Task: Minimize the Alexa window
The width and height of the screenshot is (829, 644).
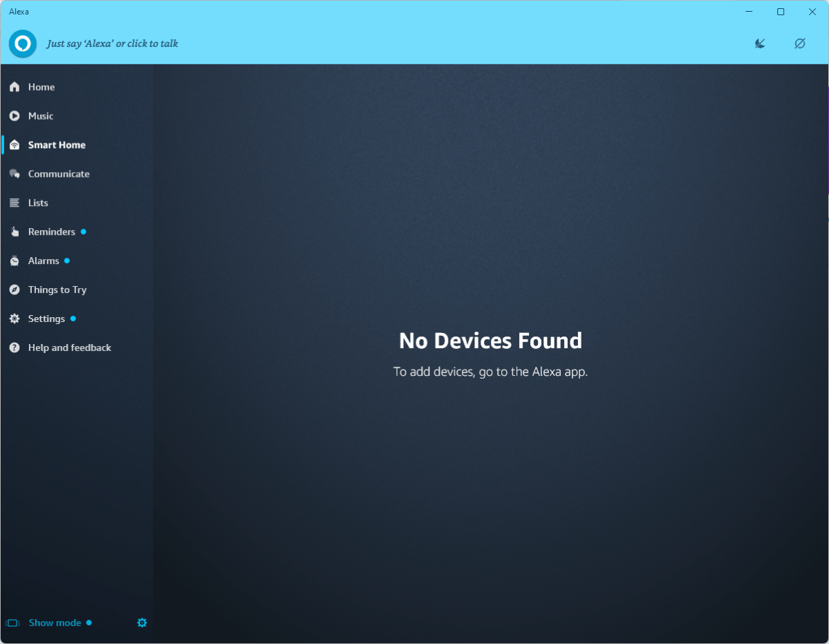Action: 749,12
